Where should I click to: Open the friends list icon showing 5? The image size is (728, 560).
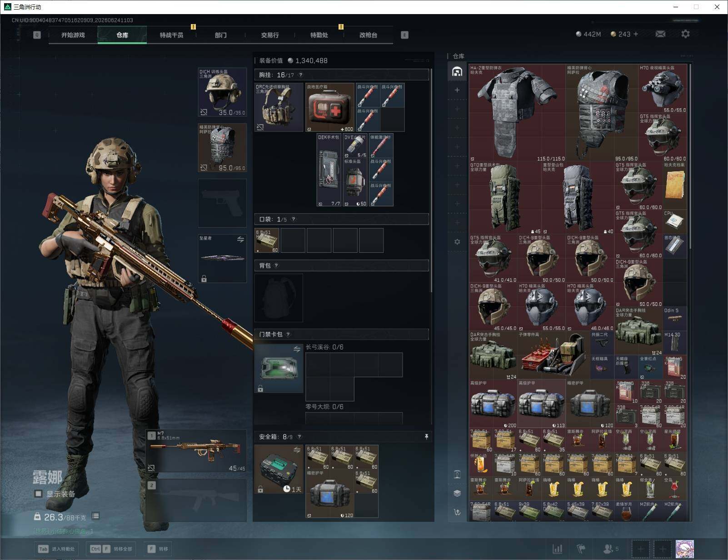point(610,549)
